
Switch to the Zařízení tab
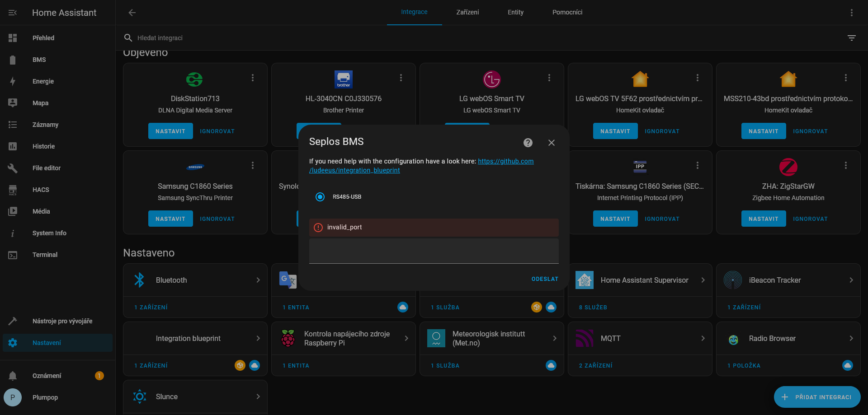point(467,12)
